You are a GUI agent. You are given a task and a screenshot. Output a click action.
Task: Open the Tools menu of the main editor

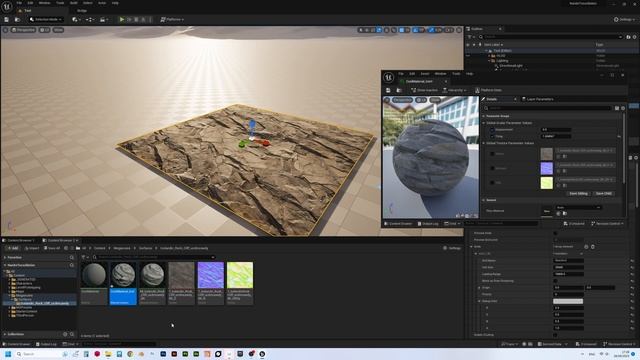[x=60, y=3]
